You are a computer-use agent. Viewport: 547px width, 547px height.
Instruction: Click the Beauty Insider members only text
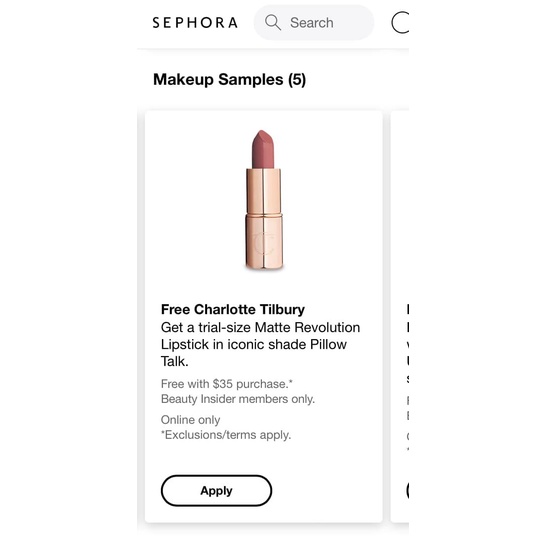pos(238,399)
